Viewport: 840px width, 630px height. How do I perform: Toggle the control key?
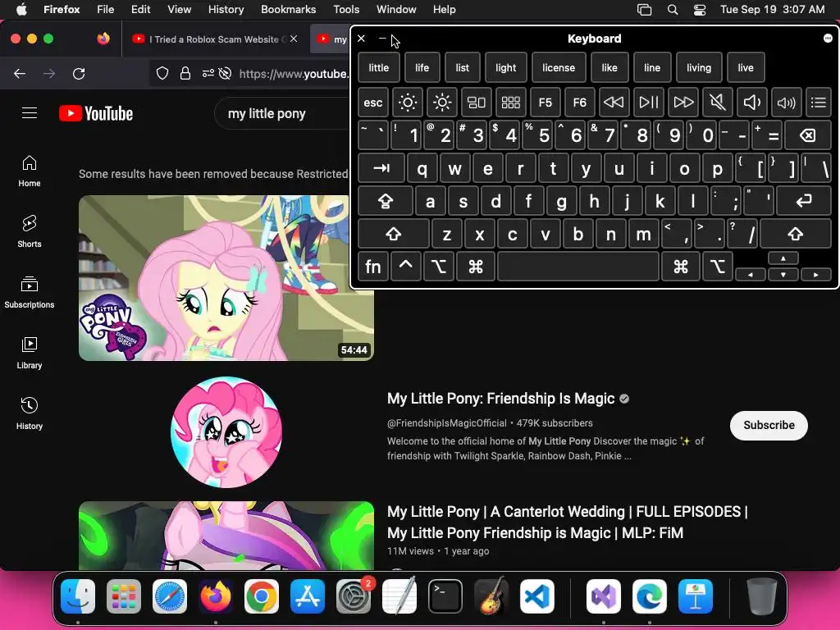click(x=405, y=267)
